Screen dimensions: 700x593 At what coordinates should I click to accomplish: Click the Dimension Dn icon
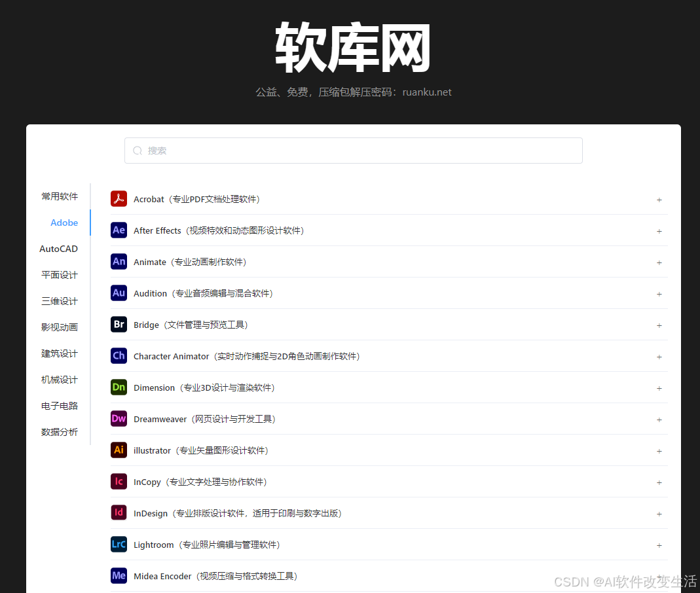(119, 387)
